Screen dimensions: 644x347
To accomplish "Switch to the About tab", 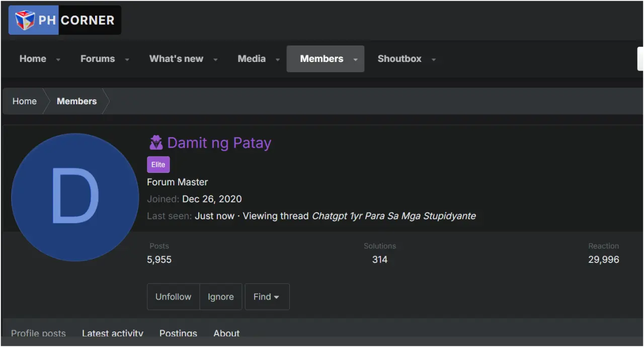I will (226, 333).
